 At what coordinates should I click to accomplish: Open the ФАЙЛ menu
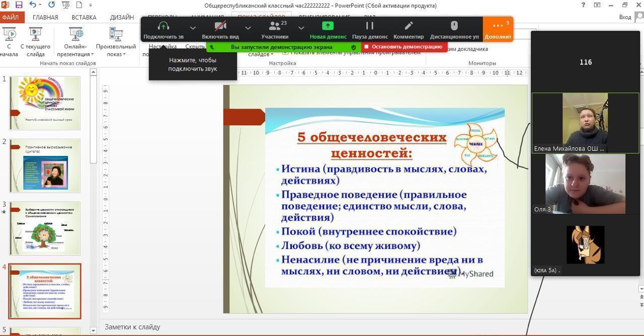(x=10, y=17)
